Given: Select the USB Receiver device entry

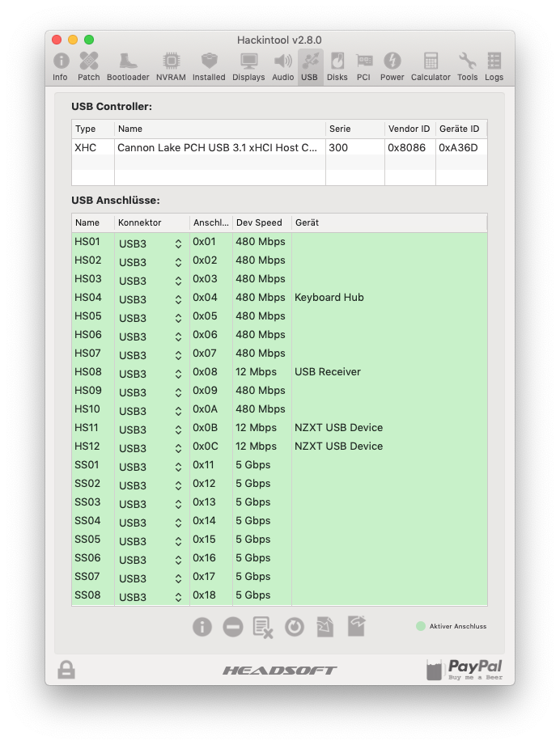Looking at the screenshot, I should click(328, 372).
